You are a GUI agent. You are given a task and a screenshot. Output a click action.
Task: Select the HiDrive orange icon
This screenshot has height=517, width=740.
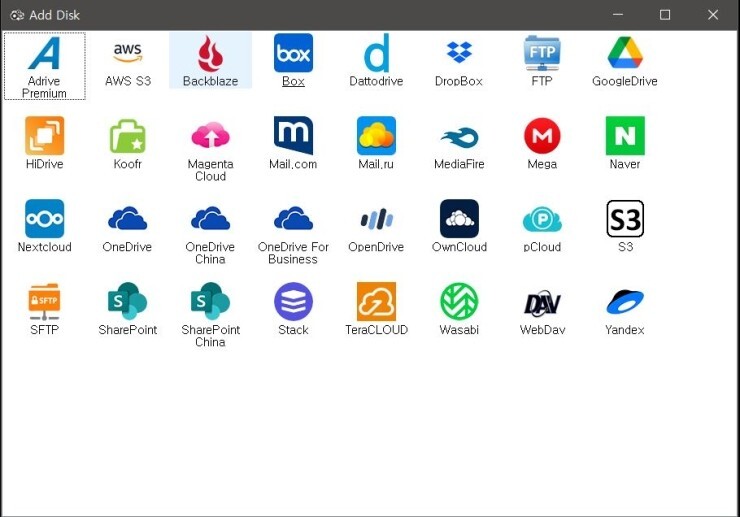click(44, 136)
